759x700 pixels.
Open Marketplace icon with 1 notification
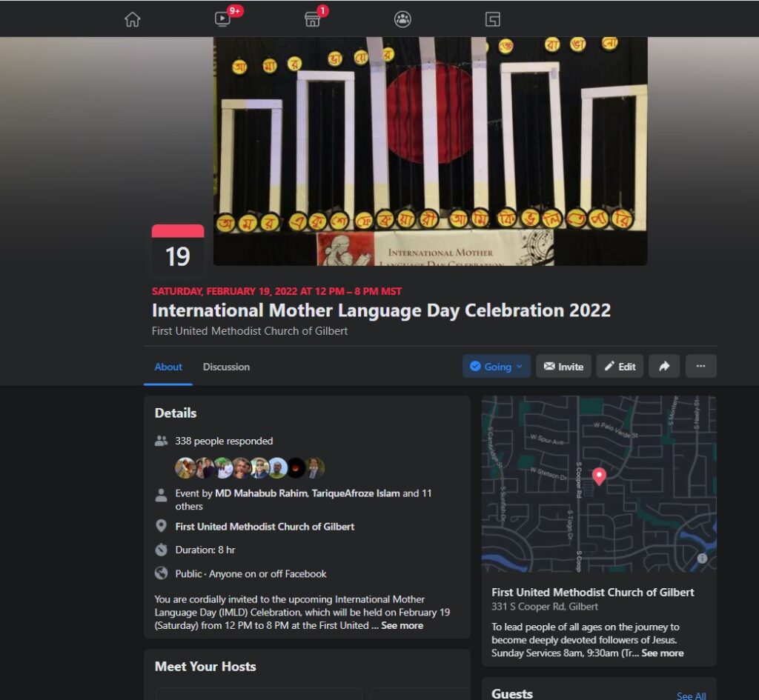312,19
